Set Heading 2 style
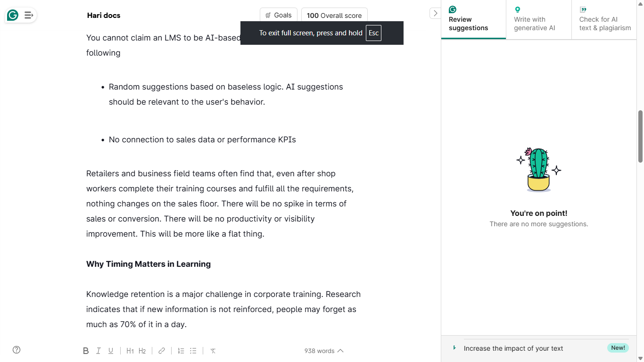 coord(142,351)
